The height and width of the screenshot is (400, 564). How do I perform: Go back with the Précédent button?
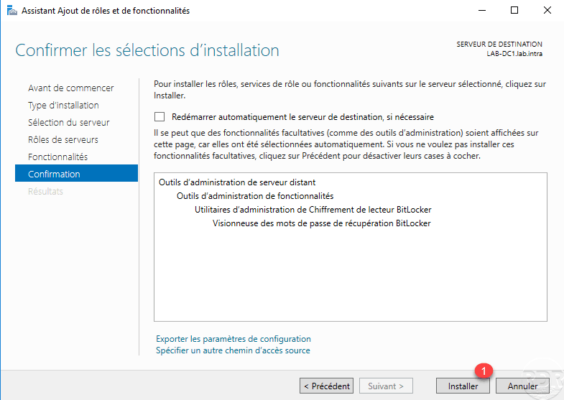(x=327, y=386)
